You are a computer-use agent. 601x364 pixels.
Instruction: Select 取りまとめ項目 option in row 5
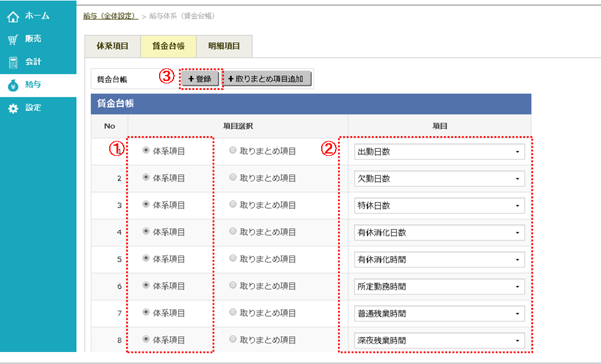[x=233, y=259]
